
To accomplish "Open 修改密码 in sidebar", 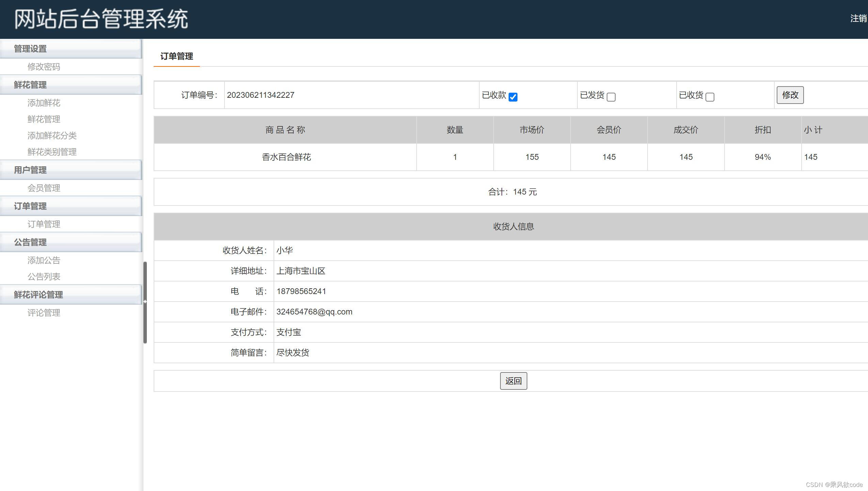I will pyautogui.click(x=44, y=67).
